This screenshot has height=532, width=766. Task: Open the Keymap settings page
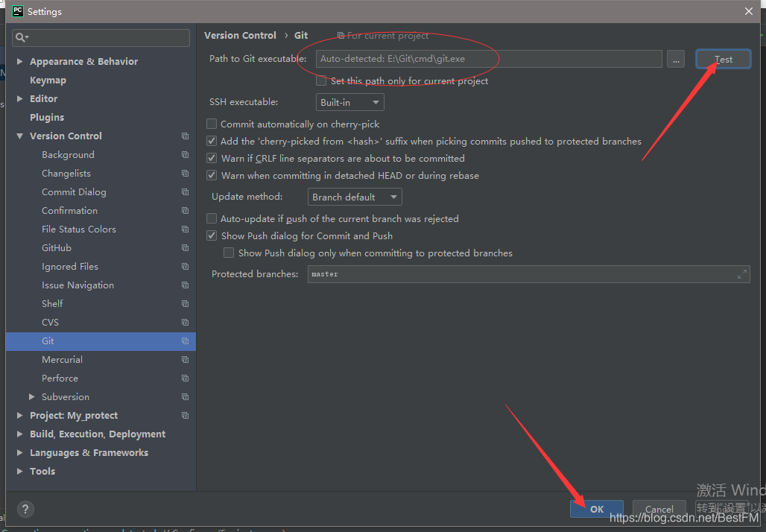(48, 80)
